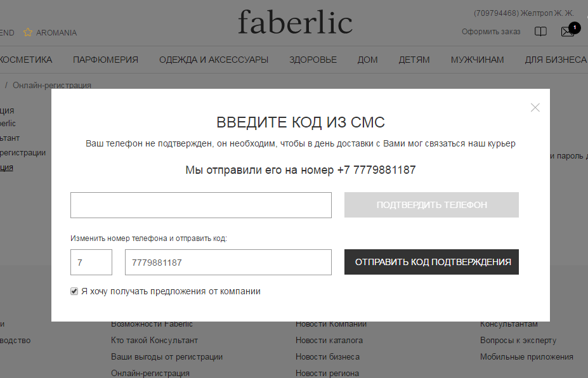Click the country code field with 7

pos(91,262)
